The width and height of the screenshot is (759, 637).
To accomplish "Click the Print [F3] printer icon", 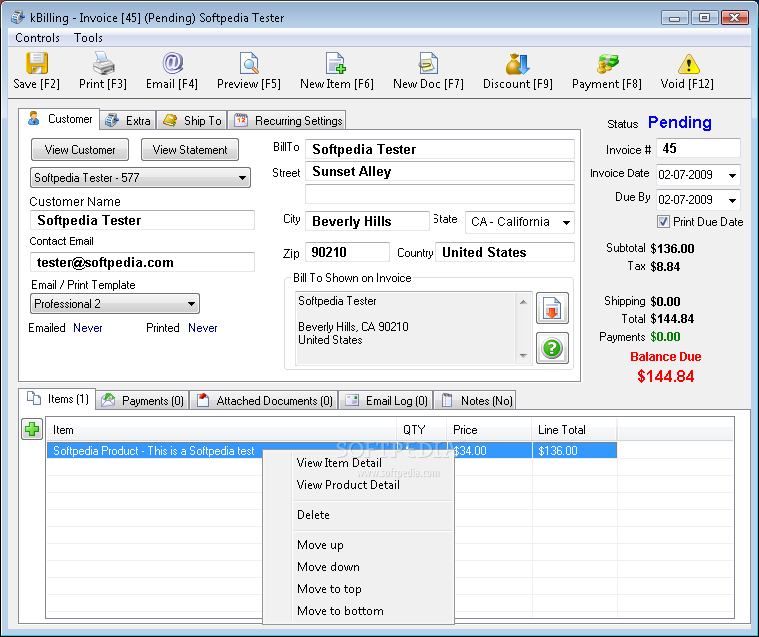I will [103, 63].
